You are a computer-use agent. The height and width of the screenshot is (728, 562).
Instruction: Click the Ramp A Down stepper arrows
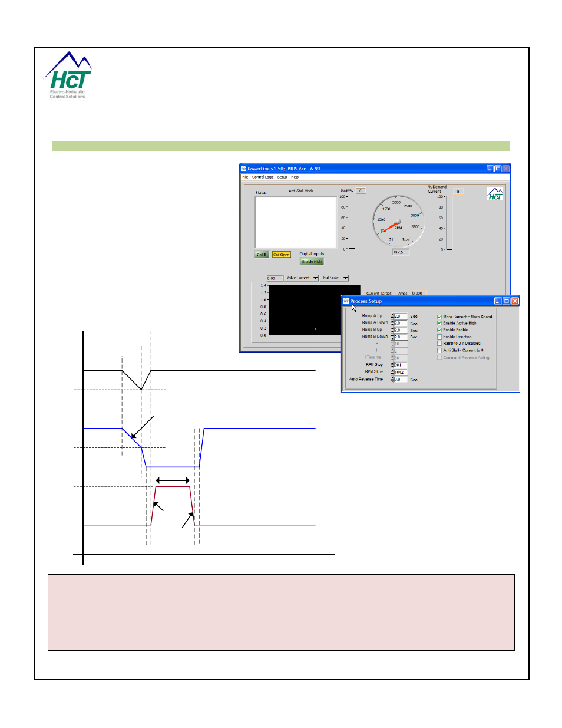coord(392,323)
